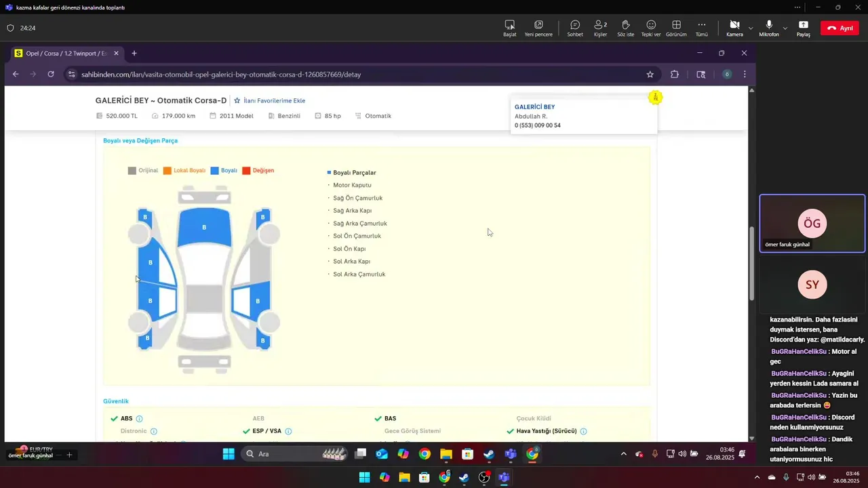Open Microsoft Teams in bottom taskbar
The height and width of the screenshot is (488, 868).
[x=504, y=478]
